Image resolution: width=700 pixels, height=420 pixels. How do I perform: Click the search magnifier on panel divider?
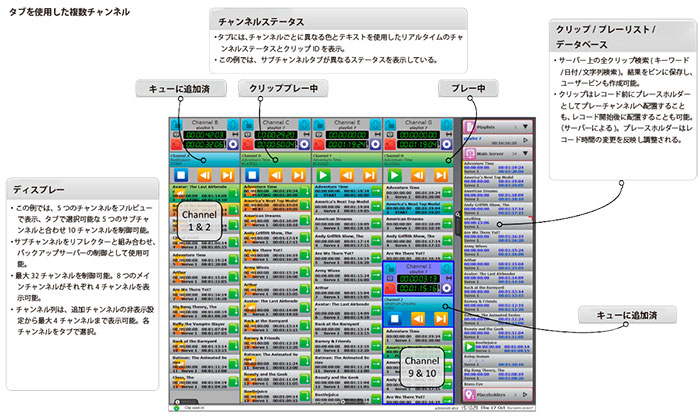[x=456, y=214]
